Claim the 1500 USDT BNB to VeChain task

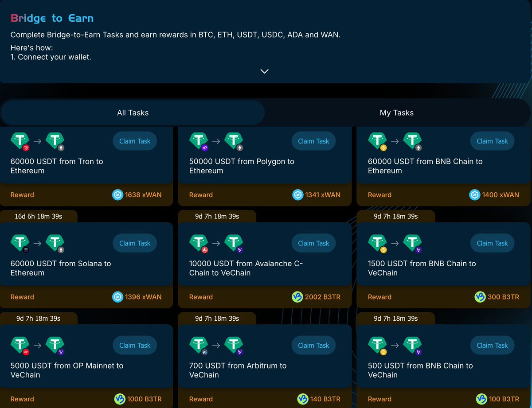click(x=492, y=243)
